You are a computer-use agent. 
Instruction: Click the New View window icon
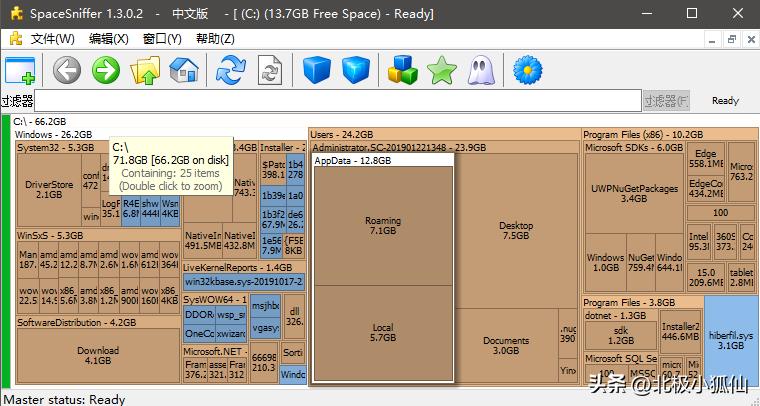tap(20, 70)
